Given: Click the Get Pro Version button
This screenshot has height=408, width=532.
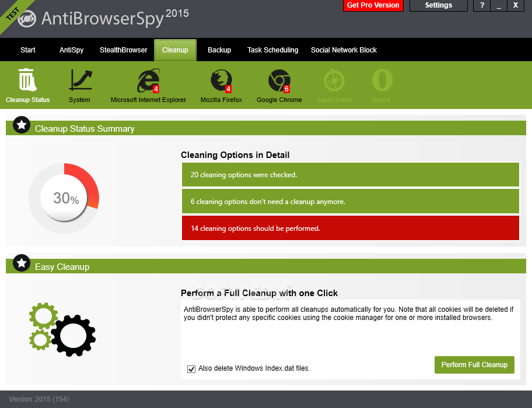Looking at the screenshot, I should point(373,5).
